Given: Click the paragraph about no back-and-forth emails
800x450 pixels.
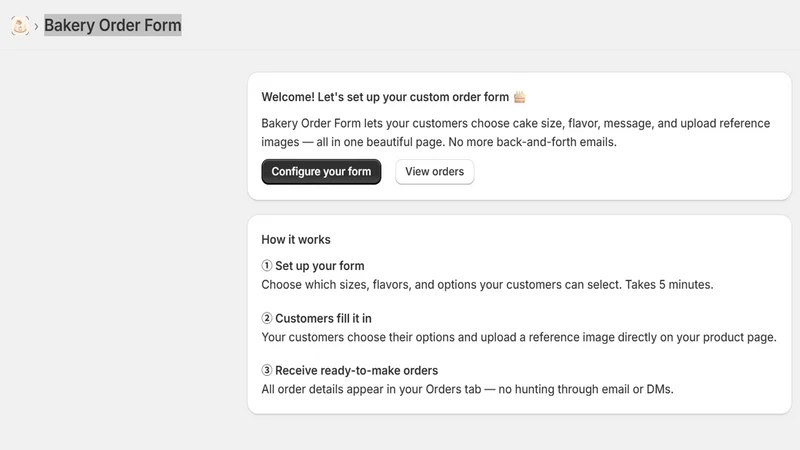Looking at the screenshot, I should point(516,133).
